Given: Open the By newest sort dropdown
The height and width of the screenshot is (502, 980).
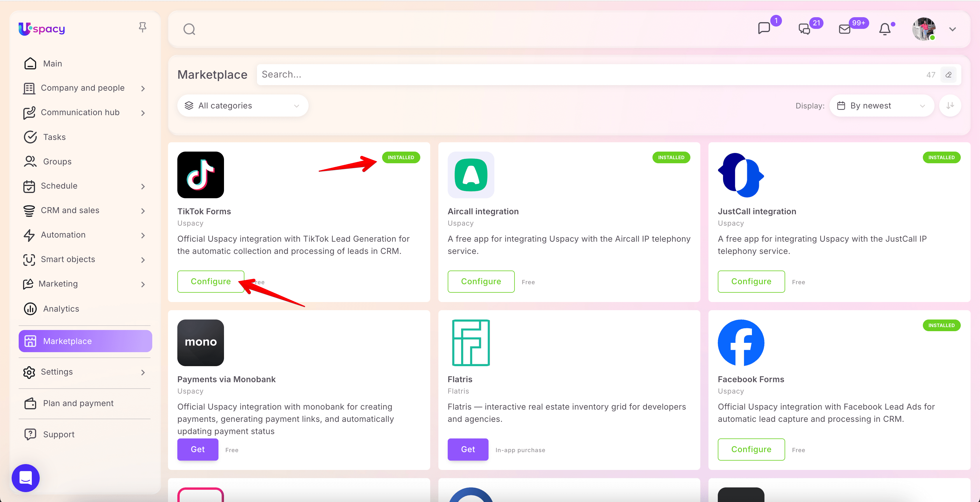Looking at the screenshot, I should coord(882,106).
